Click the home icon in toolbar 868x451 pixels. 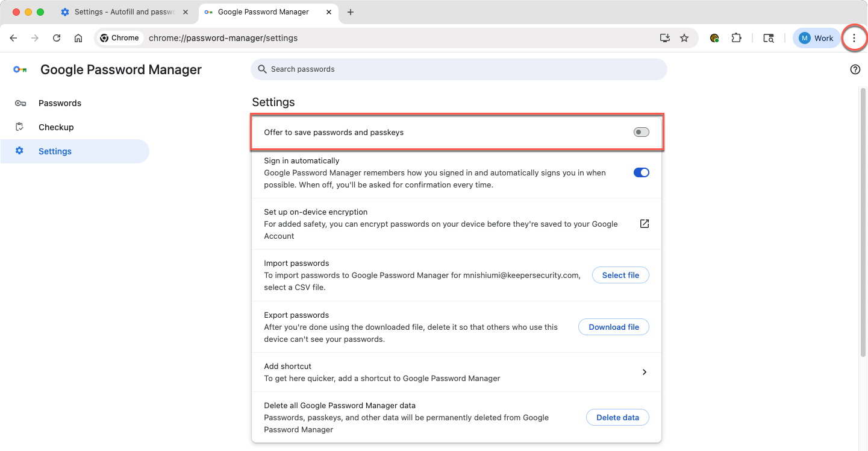pos(78,38)
